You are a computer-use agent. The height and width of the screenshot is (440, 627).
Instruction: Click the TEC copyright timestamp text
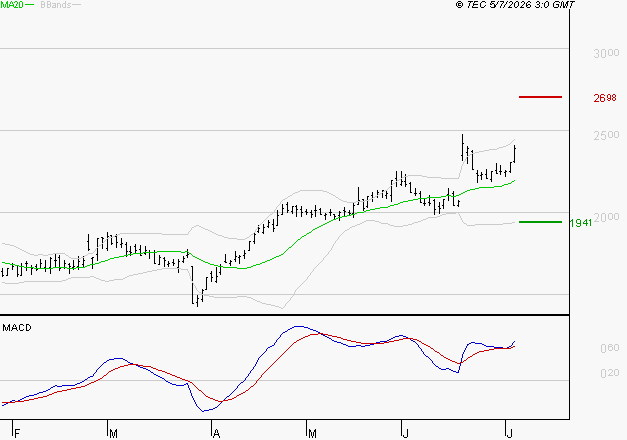coord(515,5)
